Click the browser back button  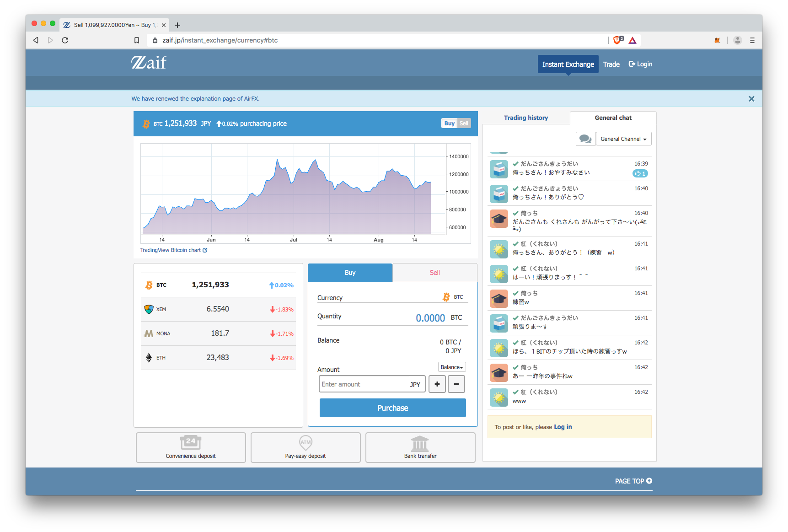pos(36,40)
